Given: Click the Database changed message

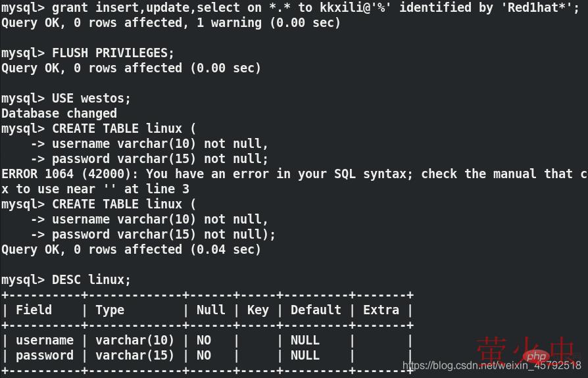Looking at the screenshot, I should click(59, 114).
